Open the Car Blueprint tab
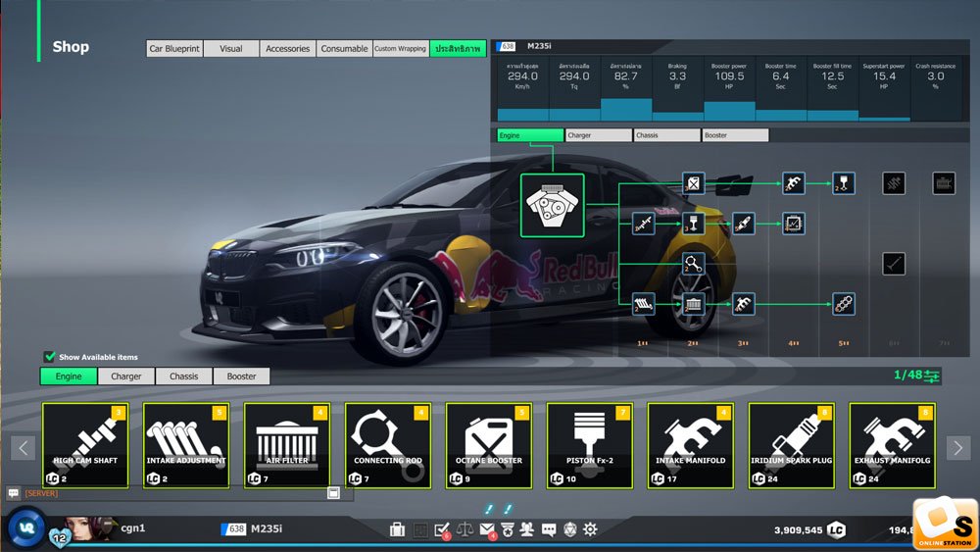The image size is (980, 552). coord(174,48)
